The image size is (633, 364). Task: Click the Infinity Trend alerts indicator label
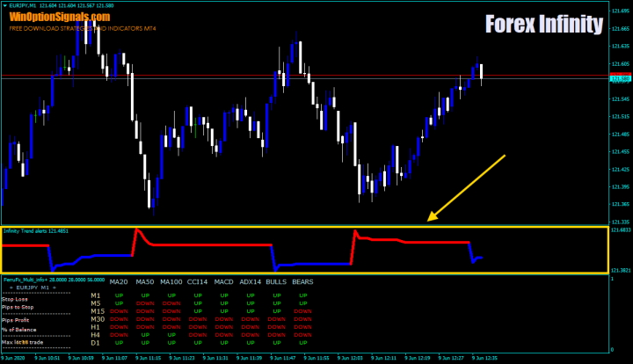36,231
